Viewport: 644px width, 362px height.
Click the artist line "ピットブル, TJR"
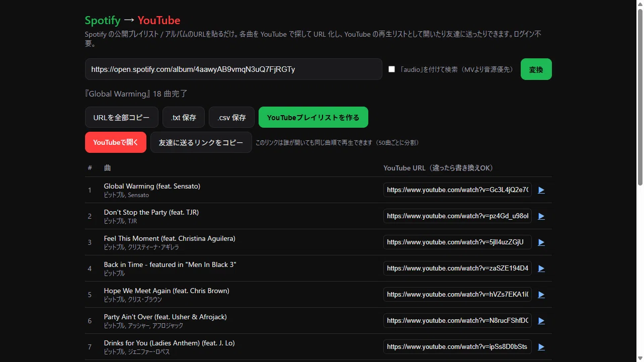click(120, 221)
